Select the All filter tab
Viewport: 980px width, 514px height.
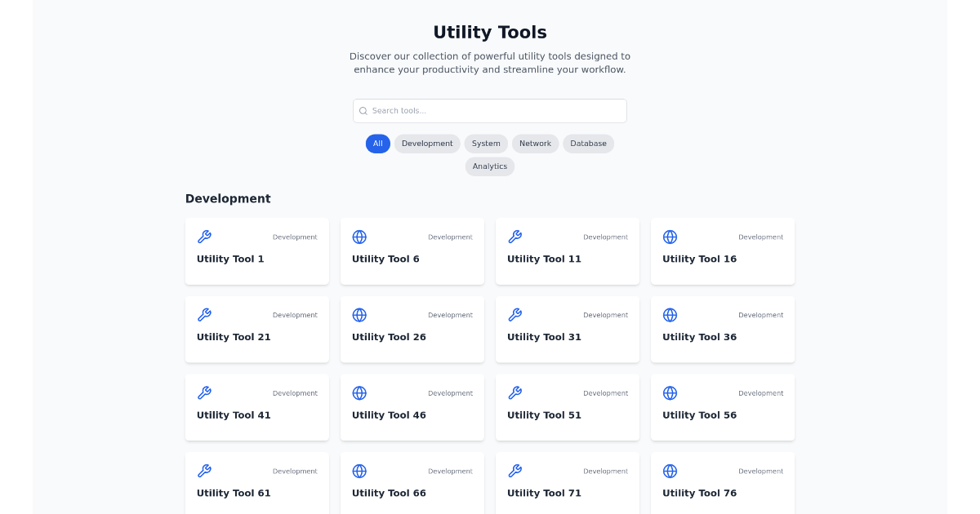click(x=378, y=144)
